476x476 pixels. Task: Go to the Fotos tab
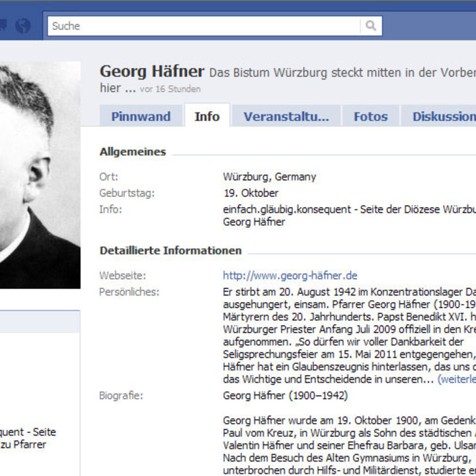pos(371,116)
